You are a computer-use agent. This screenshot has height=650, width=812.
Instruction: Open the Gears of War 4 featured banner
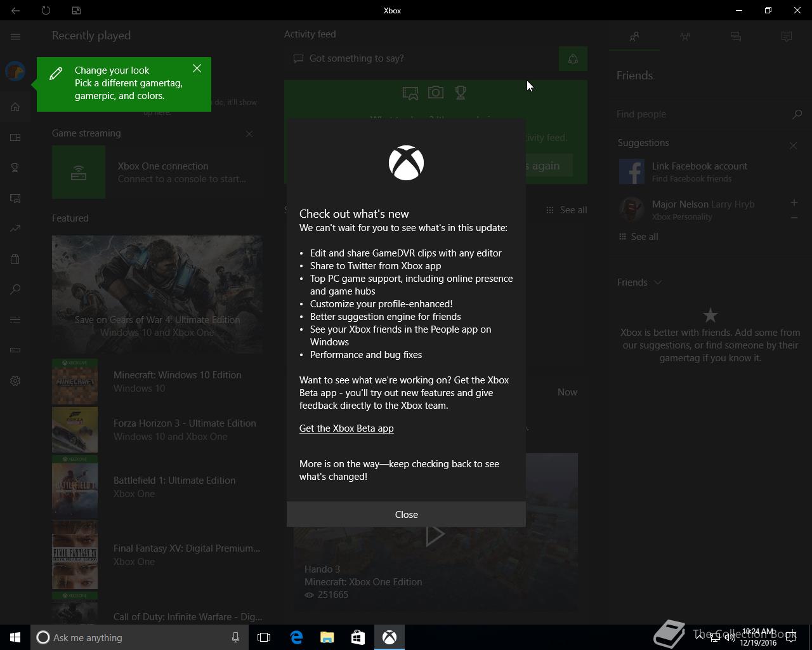(x=157, y=295)
